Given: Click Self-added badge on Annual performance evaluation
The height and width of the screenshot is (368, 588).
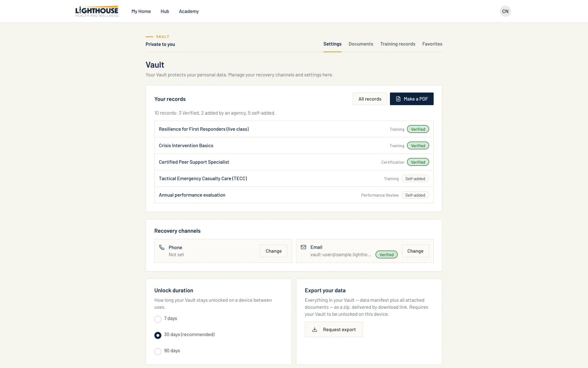Looking at the screenshot, I should [x=415, y=195].
